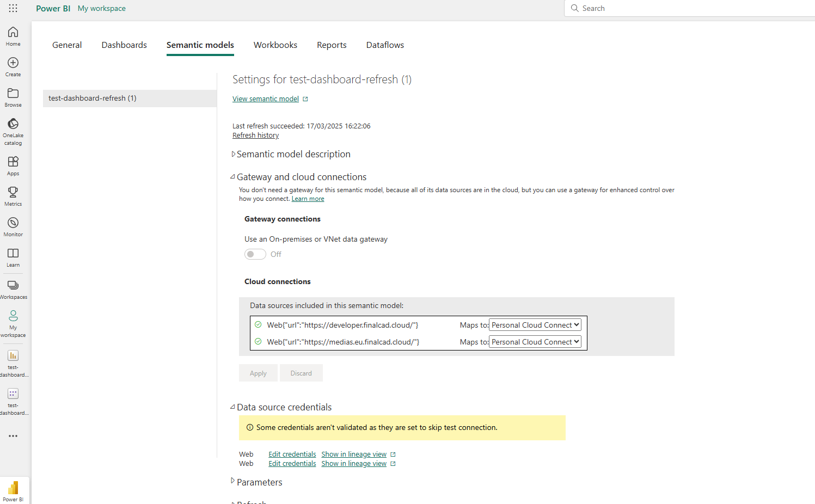Select test-dashboard-refresh (1) in the model list

pos(130,98)
